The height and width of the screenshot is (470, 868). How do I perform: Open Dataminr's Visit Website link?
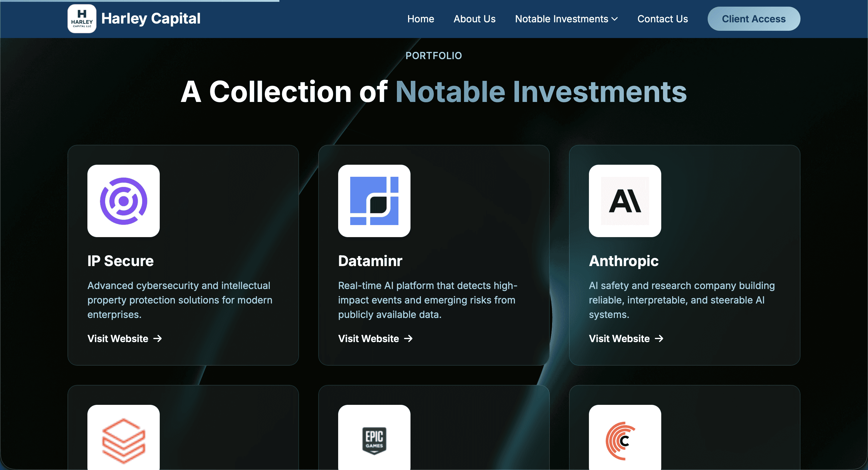(369, 338)
